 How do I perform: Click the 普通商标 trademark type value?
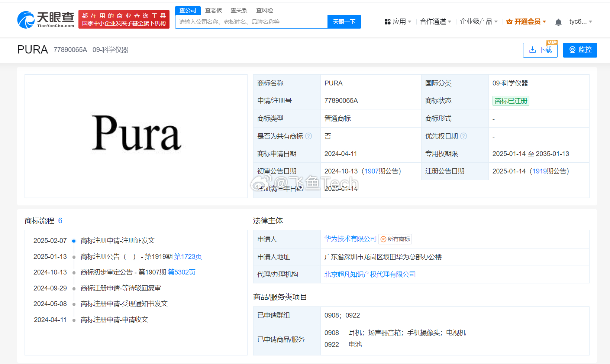(x=338, y=118)
